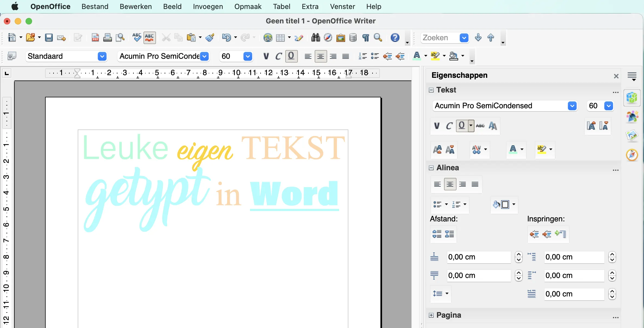Viewport: 644px width, 328px height.
Task: Open sidebar settings menu button
Action: 632,76
